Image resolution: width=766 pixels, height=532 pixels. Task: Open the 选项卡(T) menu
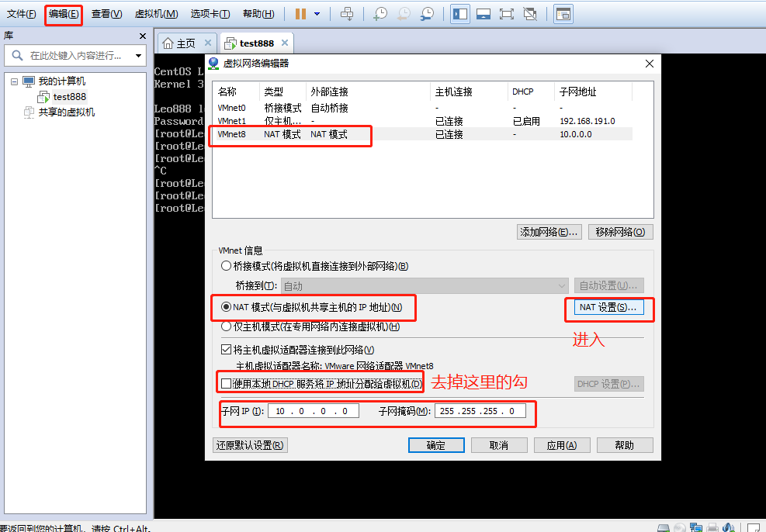(x=210, y=14)
